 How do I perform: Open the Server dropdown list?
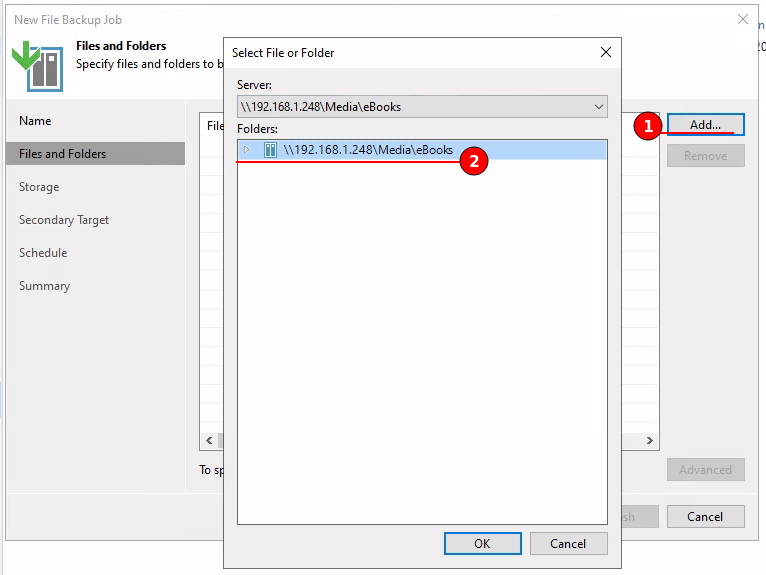click(x=598, y=106)
